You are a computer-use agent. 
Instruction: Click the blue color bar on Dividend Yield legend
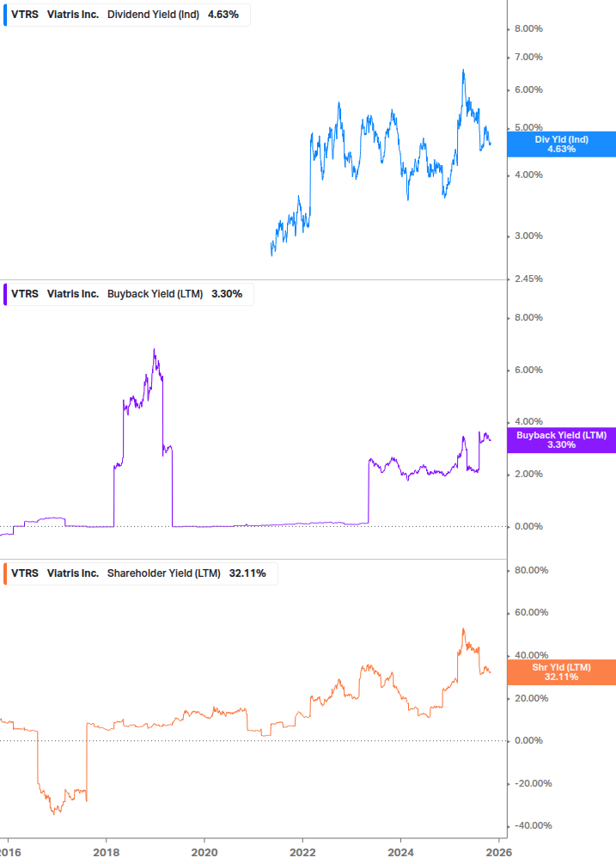(5, 15)
